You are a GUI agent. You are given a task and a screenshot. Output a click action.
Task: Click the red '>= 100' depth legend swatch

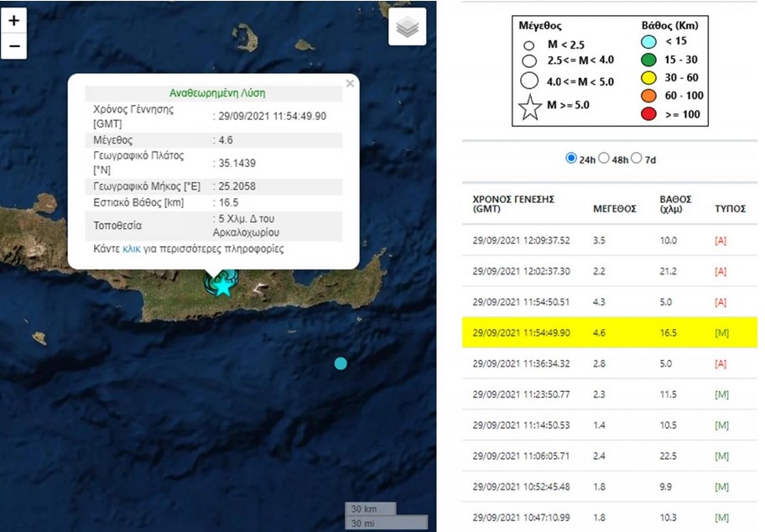[648, 114]
